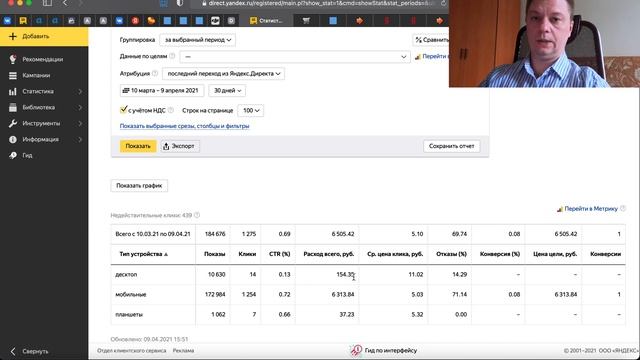640x360 pixels.
Task: Click the 6 313.84 expense cell for мобильные
Action: [343, 294]
